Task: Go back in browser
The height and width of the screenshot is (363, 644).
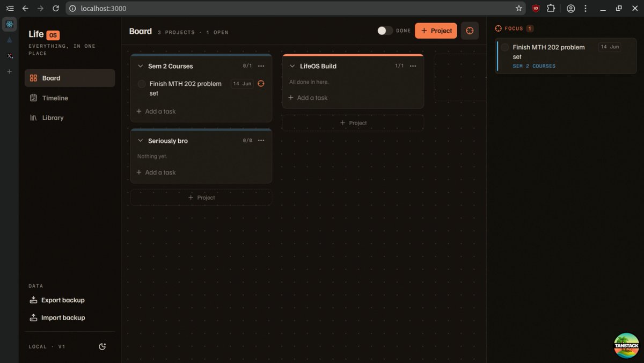Action: (x=25, y=8)
